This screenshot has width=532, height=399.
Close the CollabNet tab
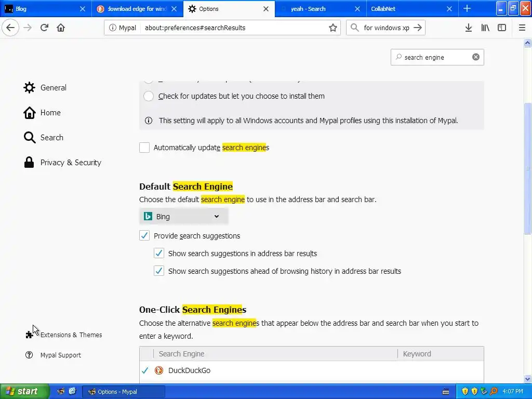pos(449,9)
